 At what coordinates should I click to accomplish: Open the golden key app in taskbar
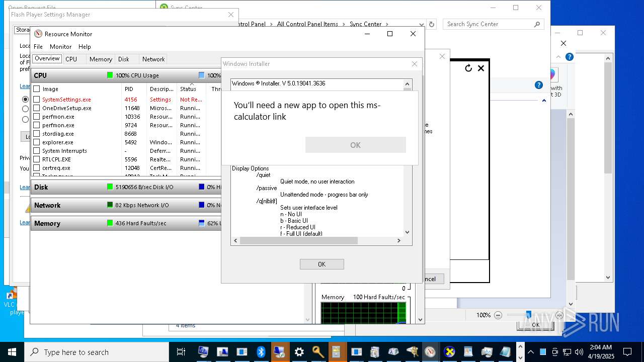click(317, 352)
